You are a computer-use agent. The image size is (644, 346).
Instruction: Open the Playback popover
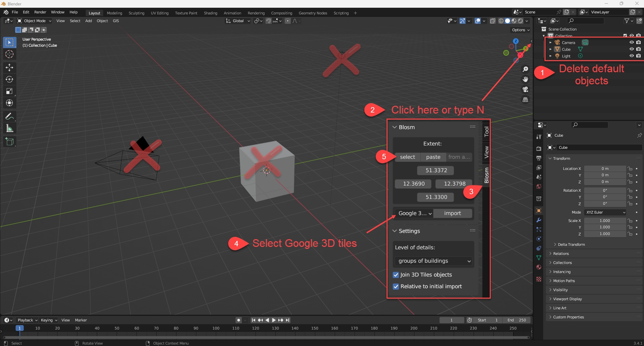[x=27, y=320]
